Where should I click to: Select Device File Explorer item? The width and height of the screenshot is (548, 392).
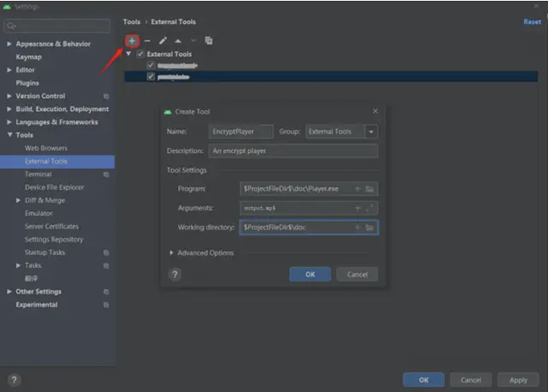(54, 187)
